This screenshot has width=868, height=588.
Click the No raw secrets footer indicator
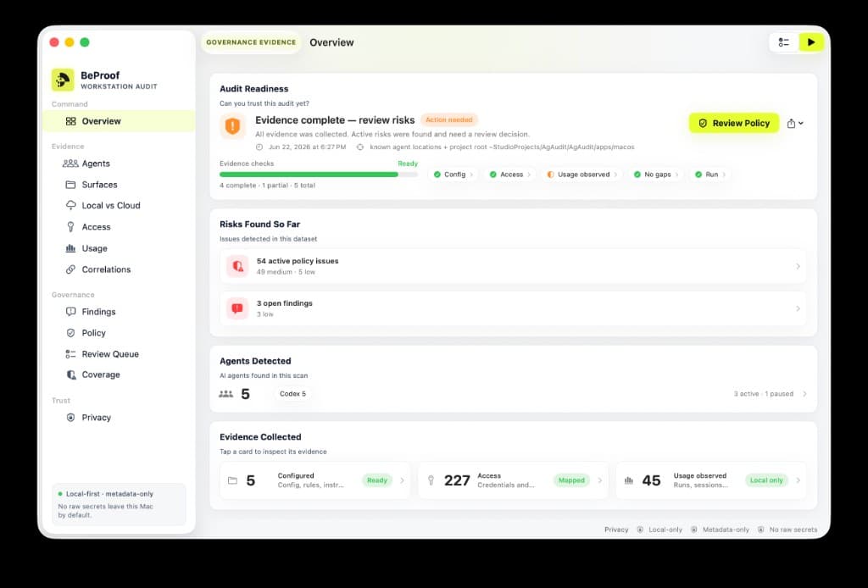(787, 530)
